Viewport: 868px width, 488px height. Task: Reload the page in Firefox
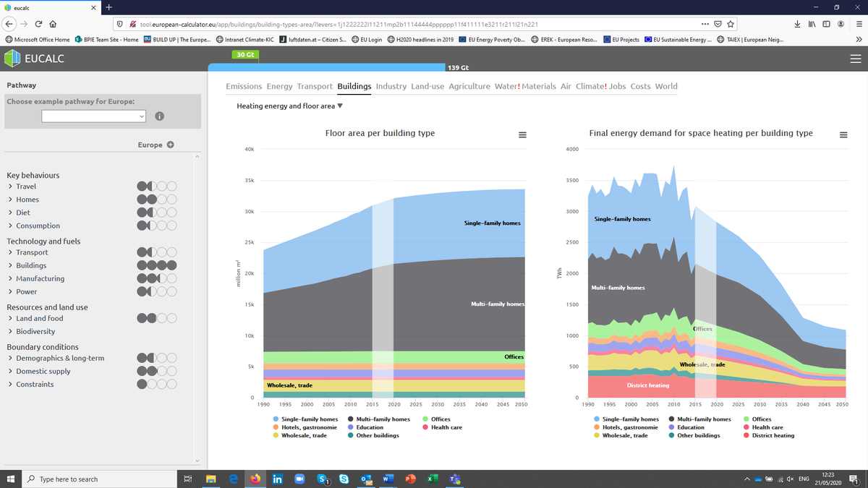point(38,24)
